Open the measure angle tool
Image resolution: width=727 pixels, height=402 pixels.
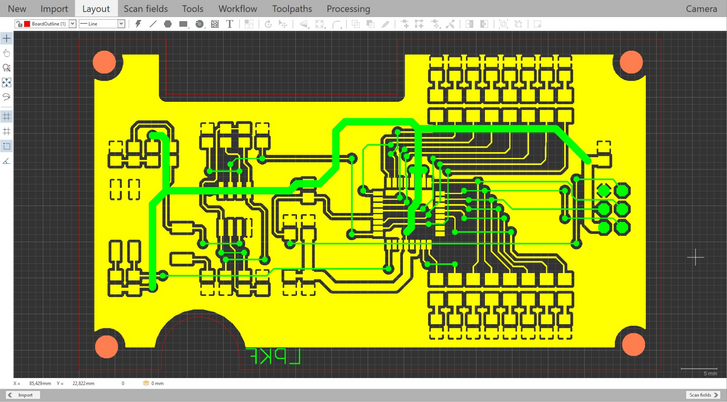6,160
